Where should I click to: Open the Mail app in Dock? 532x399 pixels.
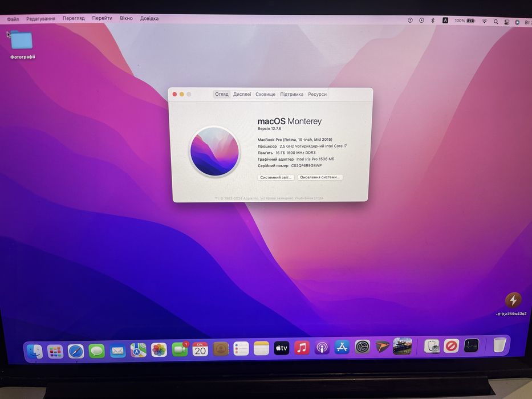pos(117,351)
